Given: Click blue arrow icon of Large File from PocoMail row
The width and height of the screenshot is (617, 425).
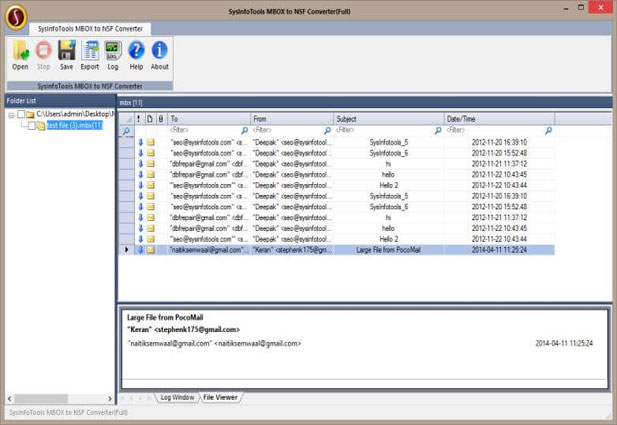Looking at the screenshot, I should click(x=140, y=249).
